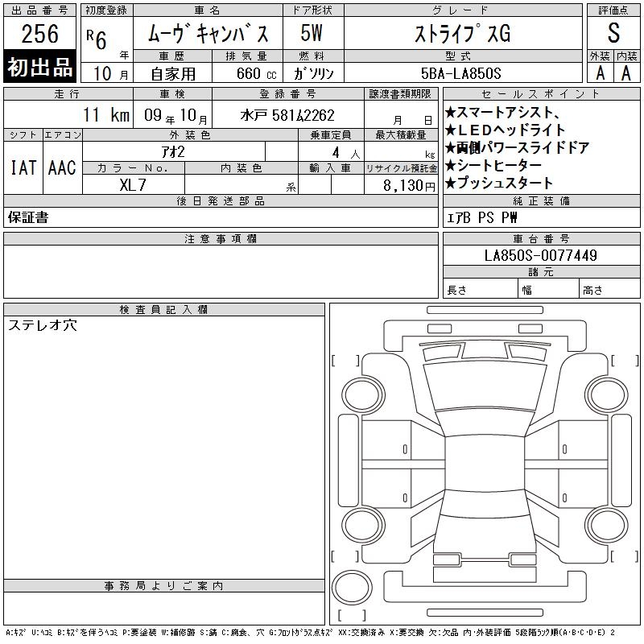
Task: Select the black 初出品 label
Action: [x=39, y=67]
